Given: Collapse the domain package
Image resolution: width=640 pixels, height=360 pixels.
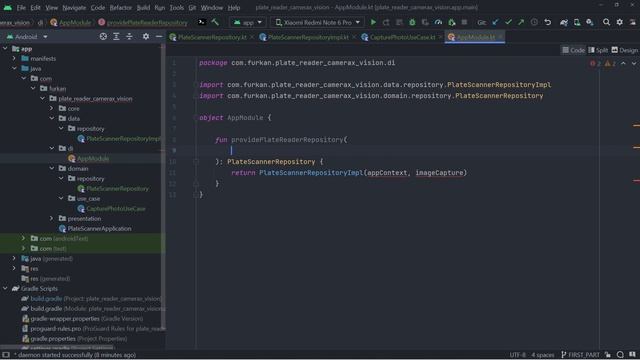Looking at the screenshot, I should click(51, 168).
